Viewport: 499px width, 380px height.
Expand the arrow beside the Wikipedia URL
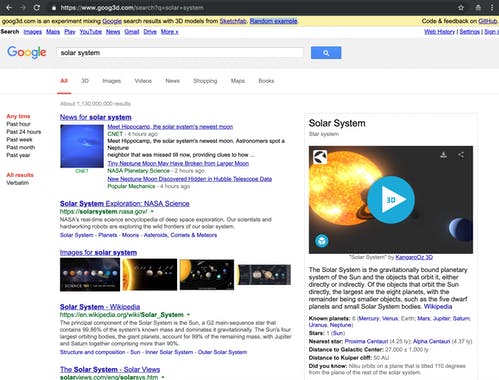tap(188, 315)
